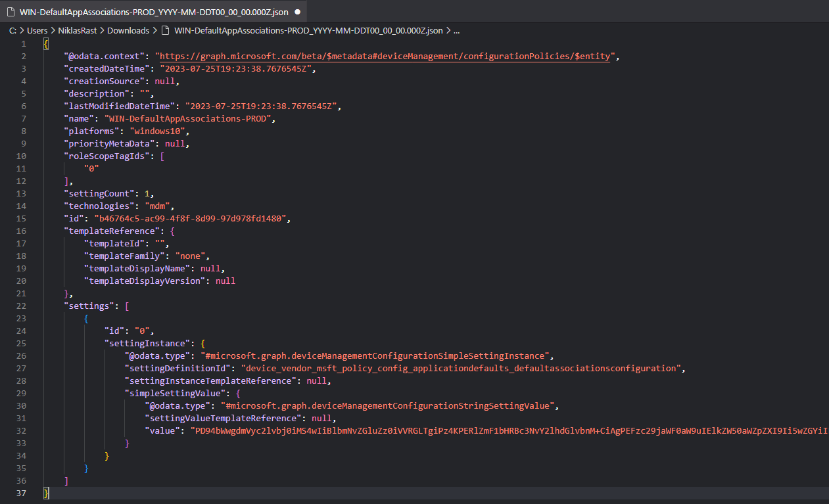Image resolution: width=829 pixels, height=504 pixels.
Task: Click the long base64 "value" string
Action: click(x=506, y=430)
